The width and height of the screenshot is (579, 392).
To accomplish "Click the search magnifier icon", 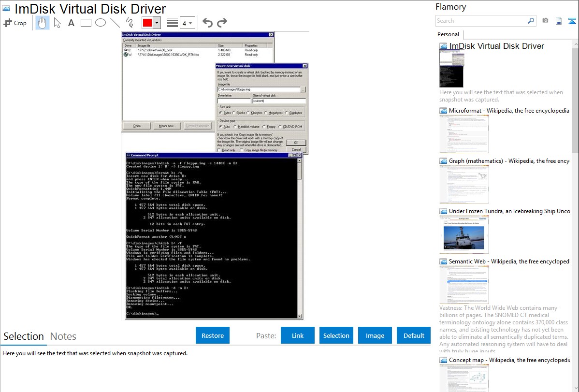I will point(531,21).
